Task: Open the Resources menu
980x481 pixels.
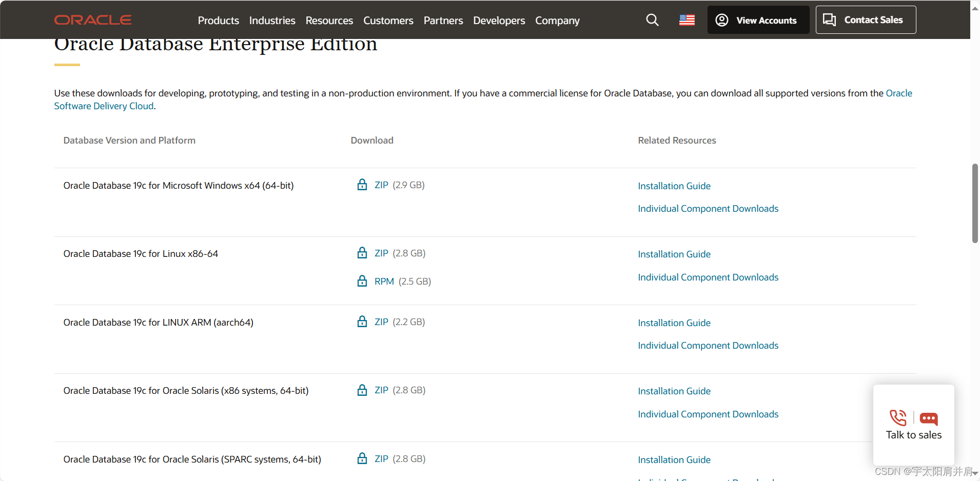Action: 329,21
